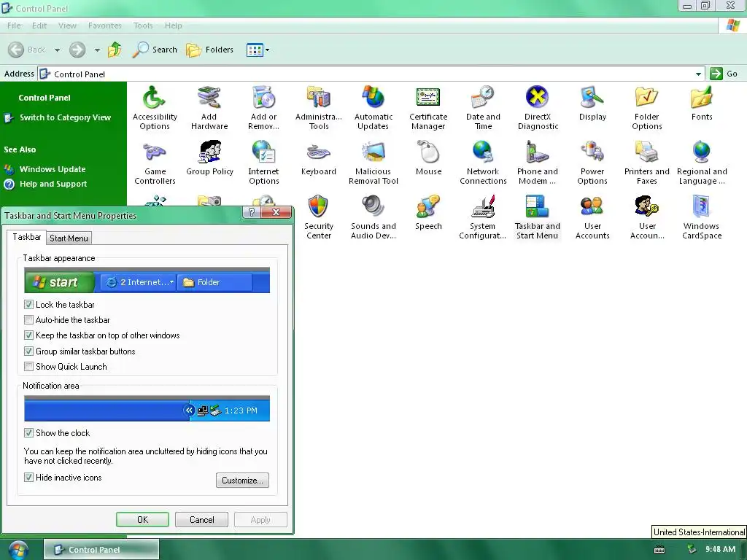This screenshot has width=747, height=560.
Task: Open the View menu
Action: coord(67,26)
